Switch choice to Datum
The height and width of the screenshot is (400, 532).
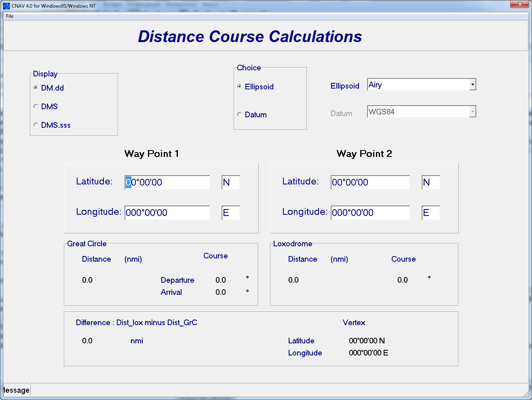[x=240, y=114]
